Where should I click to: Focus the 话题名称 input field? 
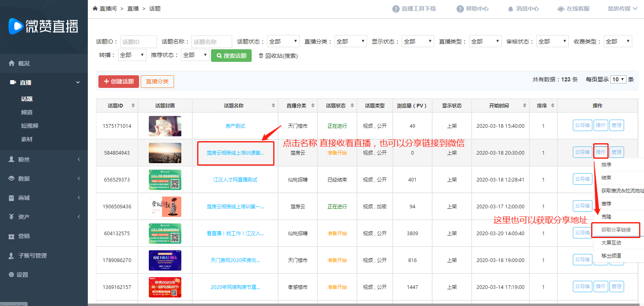pos(212,42)
